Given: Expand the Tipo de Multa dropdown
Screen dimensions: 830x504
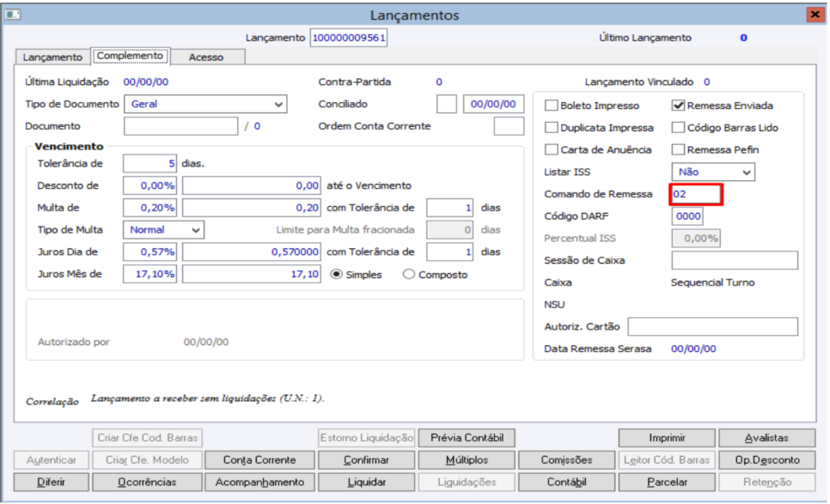Looking at the screenshot, I should pos(197,230).
